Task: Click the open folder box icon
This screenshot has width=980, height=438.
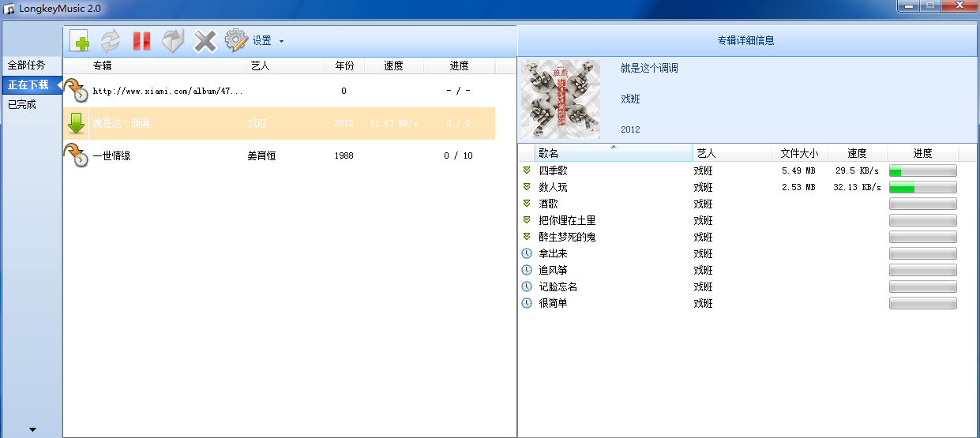Action: (x=173, y=41)
